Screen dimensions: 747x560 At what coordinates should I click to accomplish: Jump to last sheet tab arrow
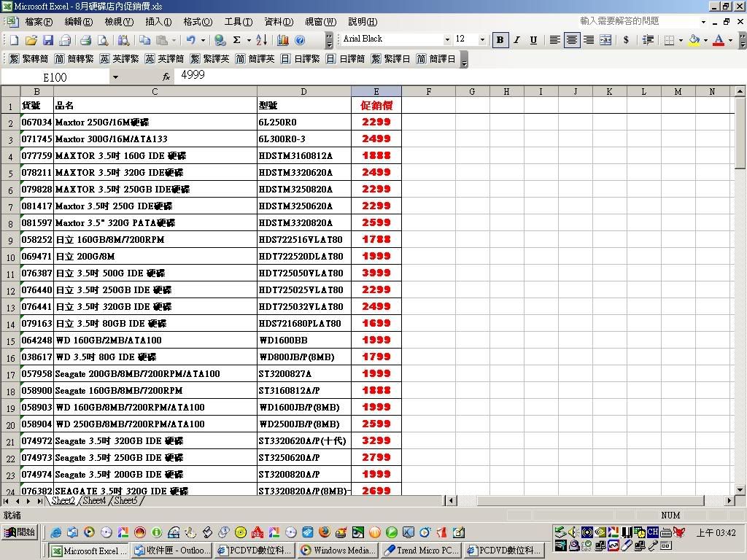tap(39, 501)
